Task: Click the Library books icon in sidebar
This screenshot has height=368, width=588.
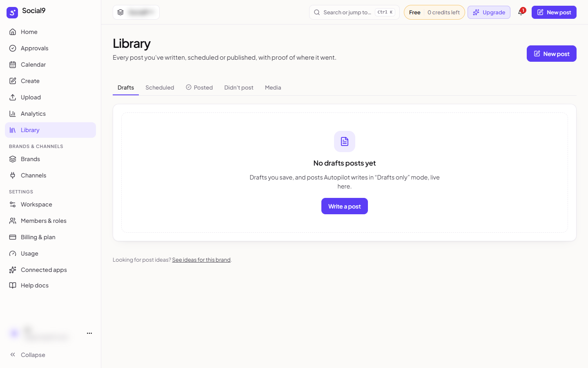Action: (13, 130)
